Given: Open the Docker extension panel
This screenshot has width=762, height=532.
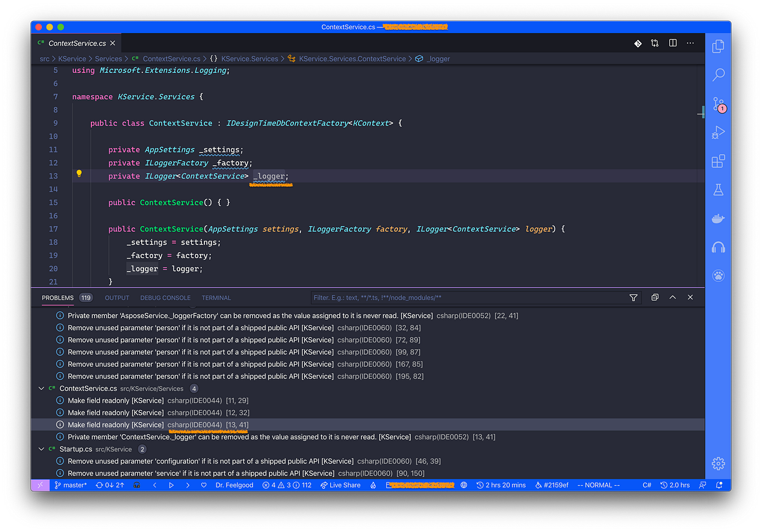Looking at the screenshot, I should coord(718,218).
